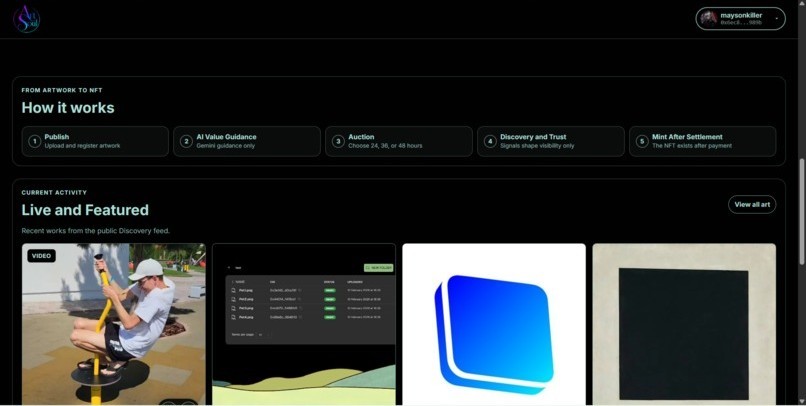Viewport: 806px width, 406px height.
Task: Click the How it works heading
Action: click(x=68, y=108)
